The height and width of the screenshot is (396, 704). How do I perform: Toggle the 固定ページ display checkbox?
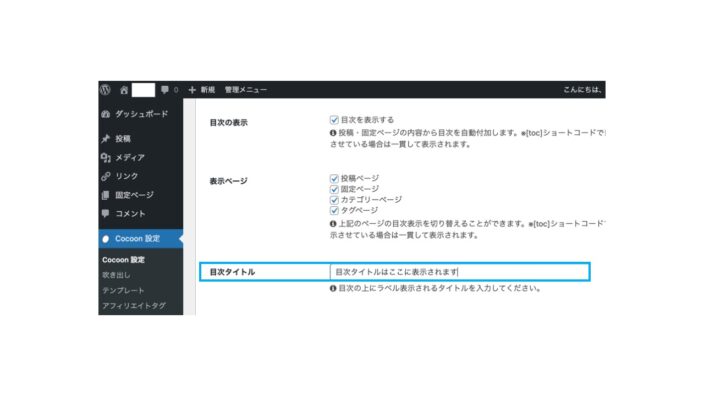click(x=334, y=189)
